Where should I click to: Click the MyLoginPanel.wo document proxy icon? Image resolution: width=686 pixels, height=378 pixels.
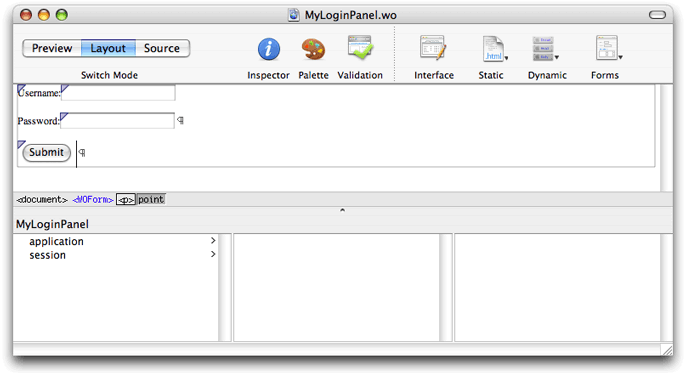coord(294,15)
